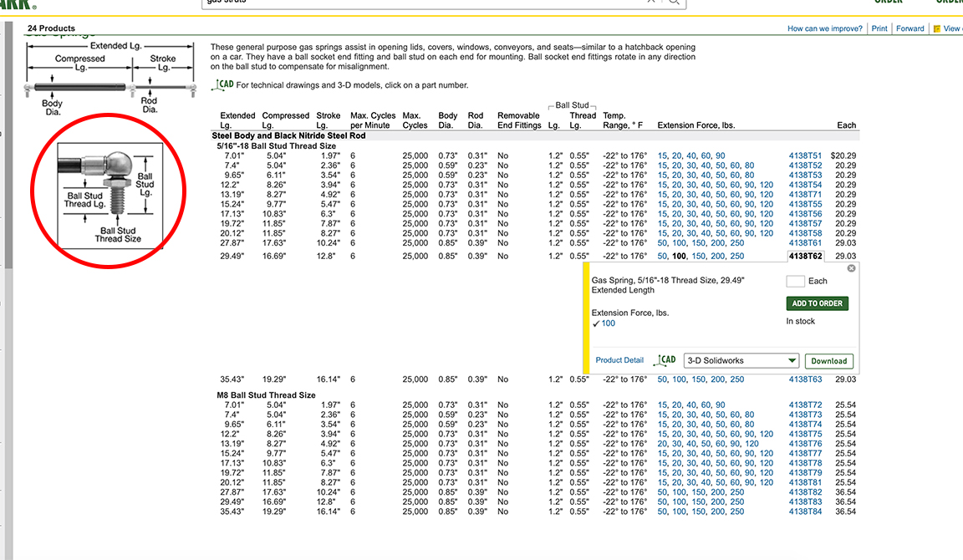This screenshot has width=963, height=560.
Task: Open part number 4138T84
Action: pos(804,512)
